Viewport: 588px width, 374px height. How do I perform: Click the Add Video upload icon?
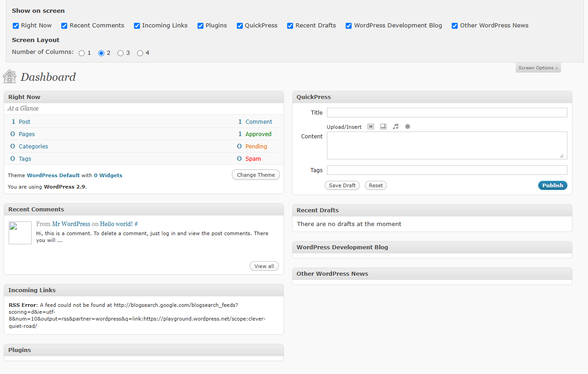(x=383, y=126)
